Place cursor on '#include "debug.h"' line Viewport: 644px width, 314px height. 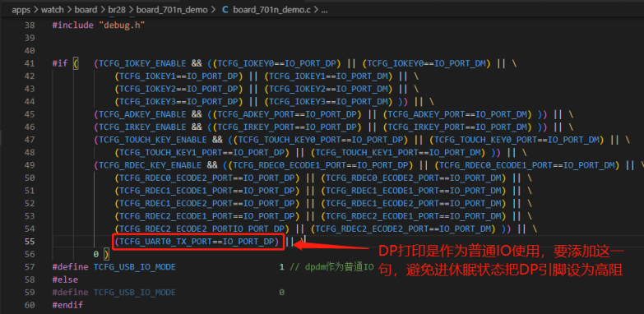click(99, 25)
